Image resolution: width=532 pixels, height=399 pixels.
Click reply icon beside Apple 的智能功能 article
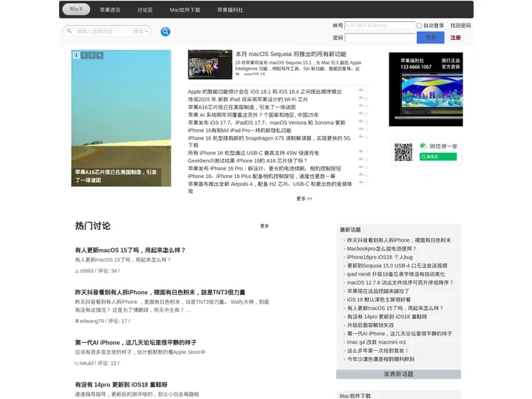point(361,90)
